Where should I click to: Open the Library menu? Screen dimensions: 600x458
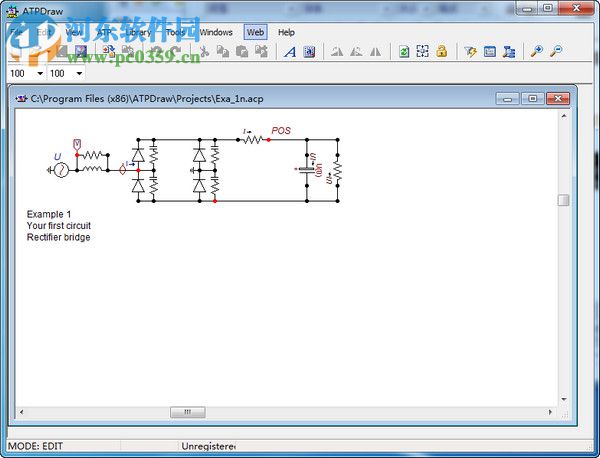(138, 32)
